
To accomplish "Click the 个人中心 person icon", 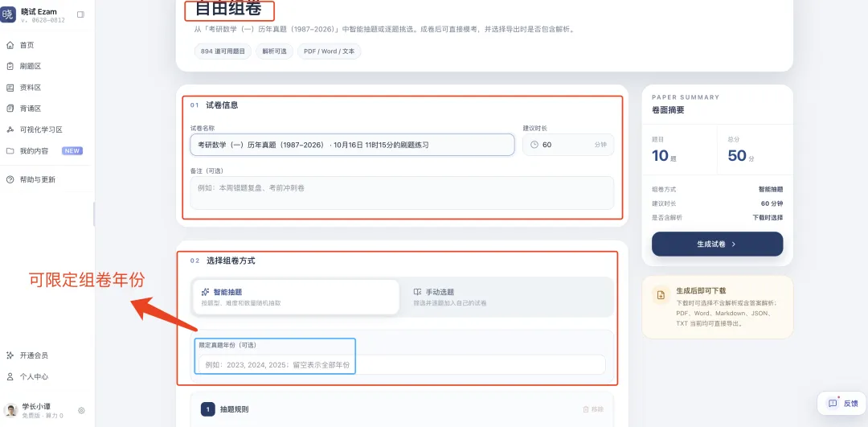I will [10, 376].
